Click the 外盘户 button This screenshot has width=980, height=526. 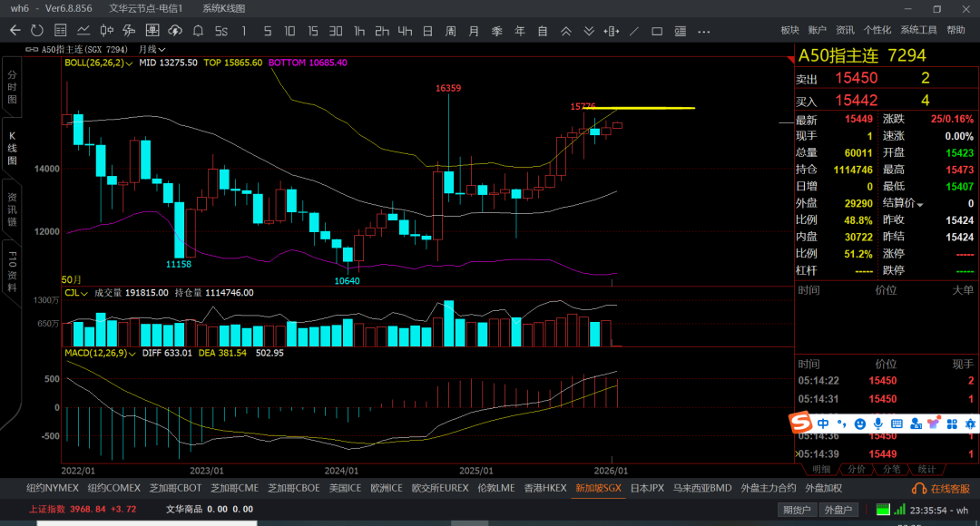point(838,510)
